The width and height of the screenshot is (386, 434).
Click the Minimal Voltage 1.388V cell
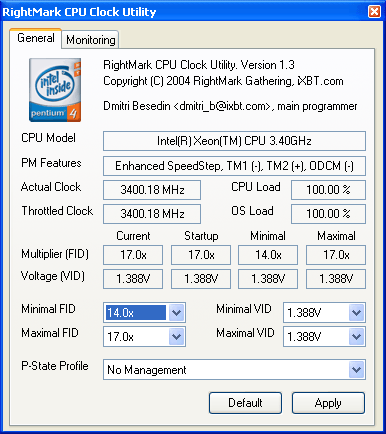click(268, 279)
